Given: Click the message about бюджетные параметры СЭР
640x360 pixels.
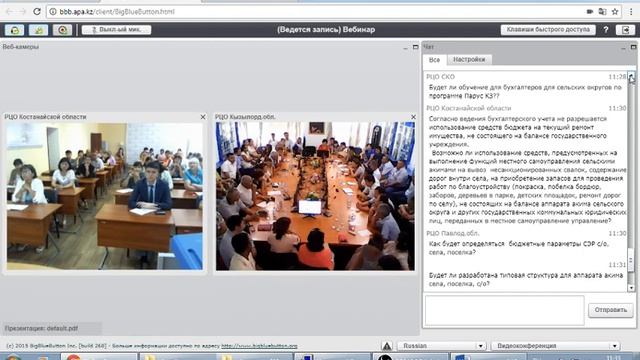Looking at the screenshot, I should tap(518, 248).
